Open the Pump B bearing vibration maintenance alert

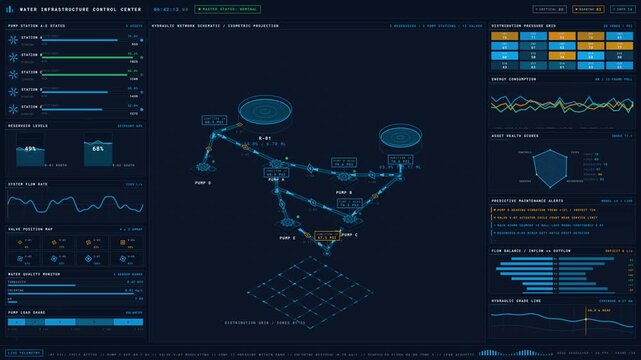[x=545, y=210]
